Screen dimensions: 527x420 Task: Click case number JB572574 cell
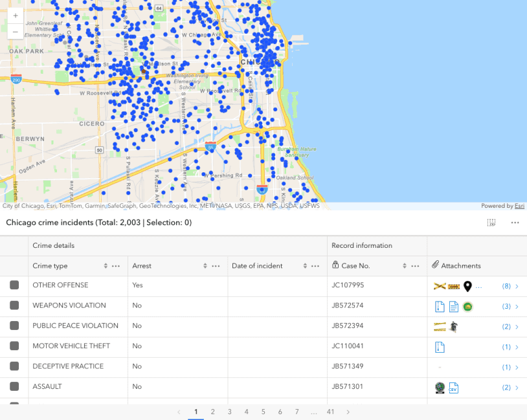348,305
